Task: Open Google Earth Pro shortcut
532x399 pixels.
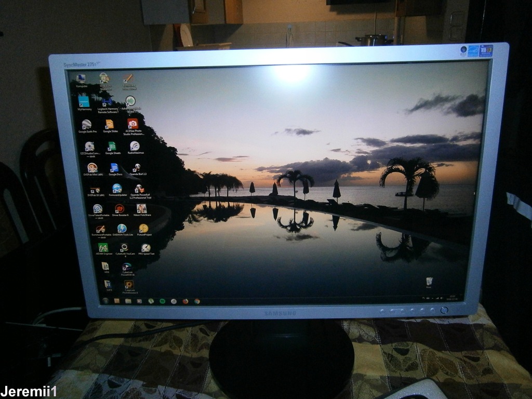Action: pos(87,125)
